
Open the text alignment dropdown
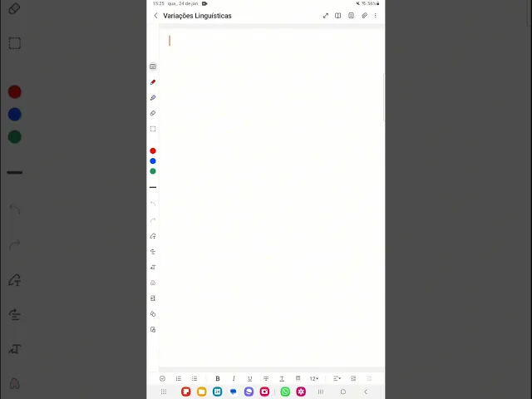click(x=337, y=378)
